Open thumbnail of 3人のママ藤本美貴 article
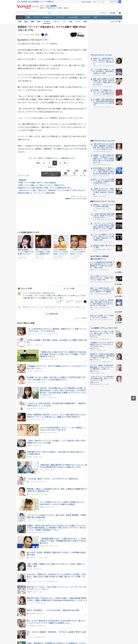Screen dimensions: 138x644 pos(61,241)
